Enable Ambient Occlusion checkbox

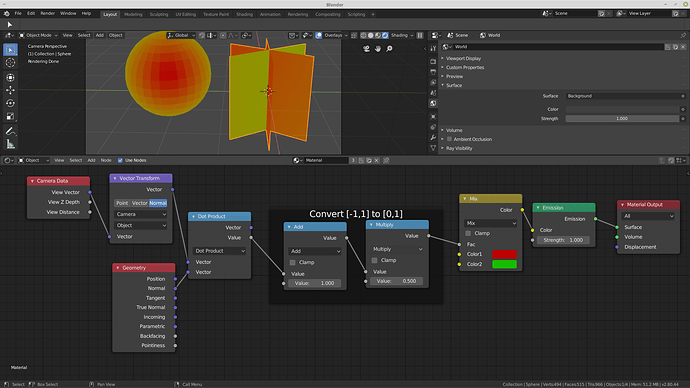pyautogui.click(x=449, y=139)
